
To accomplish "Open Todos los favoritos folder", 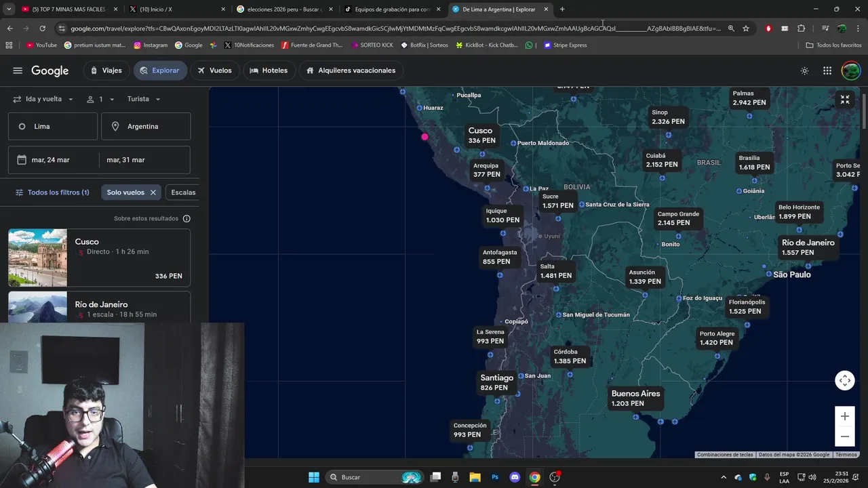I will coord(833,45).
